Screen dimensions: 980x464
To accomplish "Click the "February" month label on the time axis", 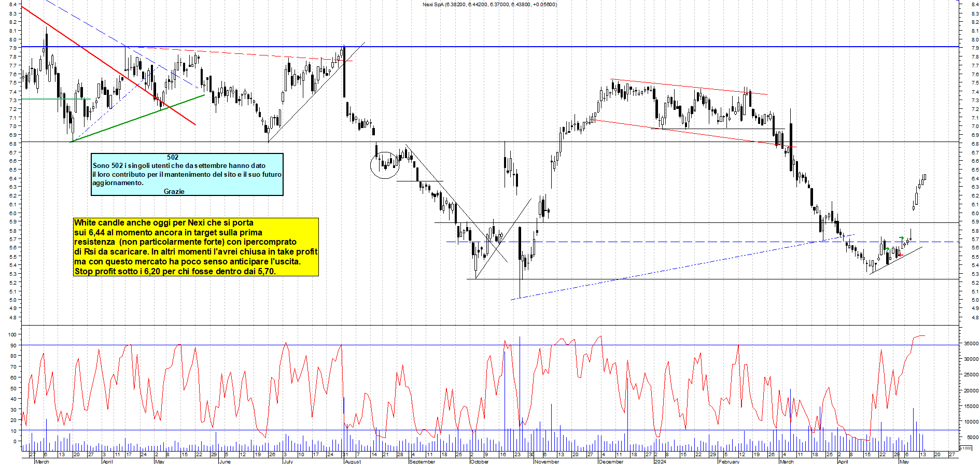I will point(729,461).
